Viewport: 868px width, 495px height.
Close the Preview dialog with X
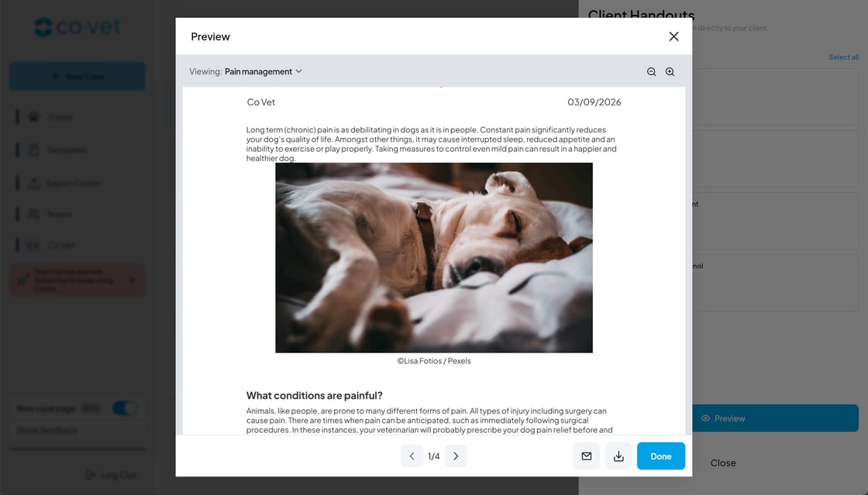click(673, 36)
